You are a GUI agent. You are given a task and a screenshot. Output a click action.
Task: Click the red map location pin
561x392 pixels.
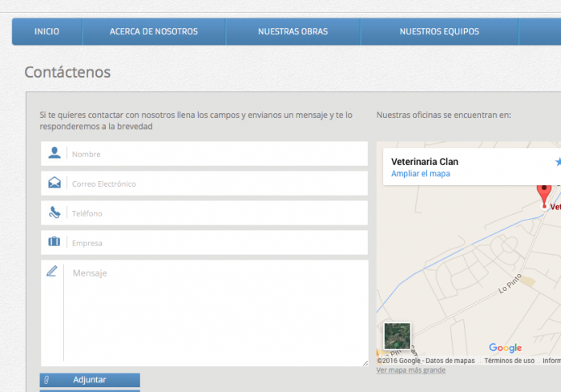click(544, 194)
